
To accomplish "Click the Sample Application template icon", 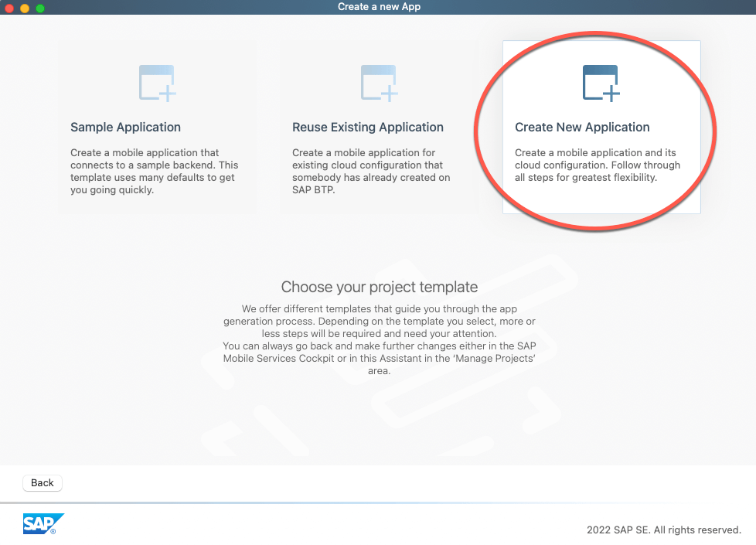I will [x=158, y=83].
